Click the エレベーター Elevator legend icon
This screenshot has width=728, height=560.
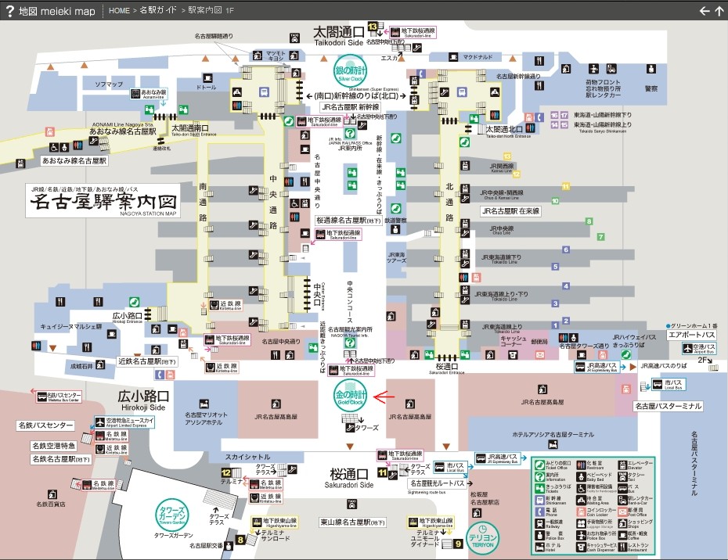[622, 465]
